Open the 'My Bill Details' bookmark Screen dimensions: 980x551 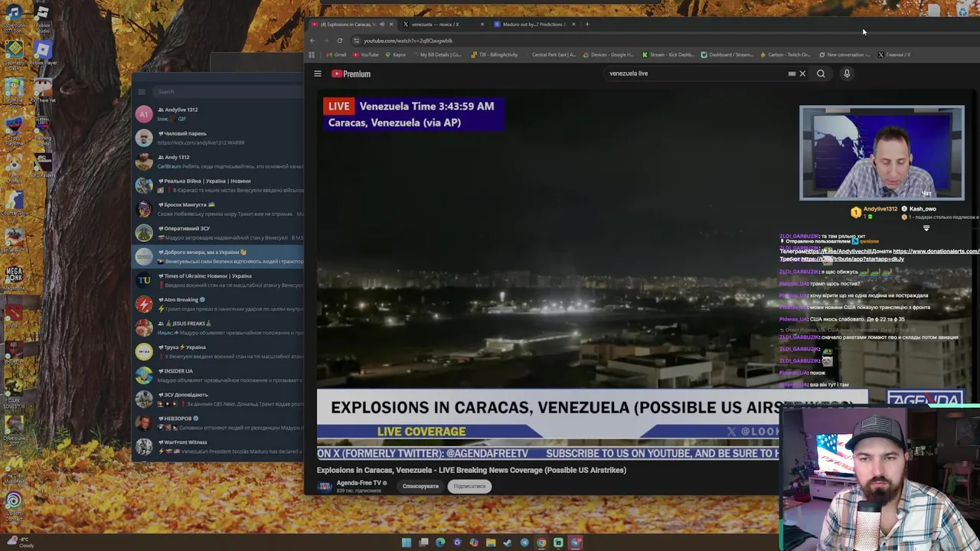(436, 54)
